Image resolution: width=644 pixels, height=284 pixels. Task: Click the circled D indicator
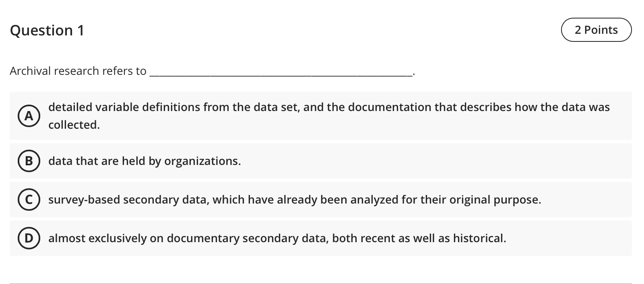tap(29, 238)
